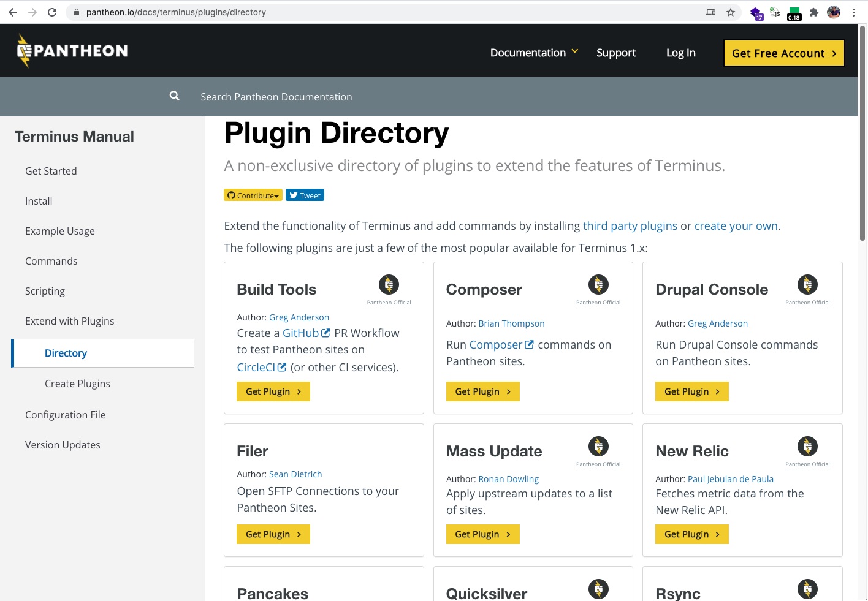Click Log In in the header
Screen dimensions: 868x601
point(681,53)
